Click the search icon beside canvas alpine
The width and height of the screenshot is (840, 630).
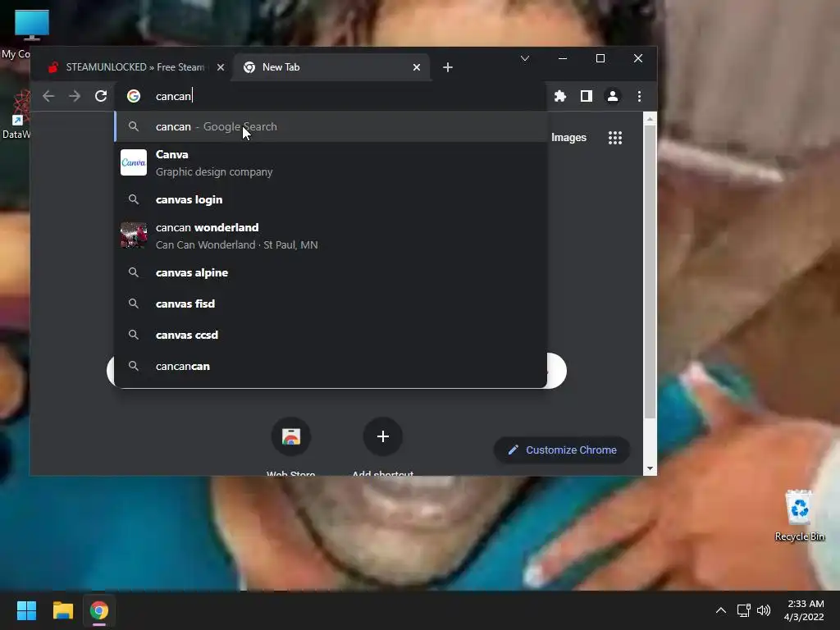[x=134, y=272]
